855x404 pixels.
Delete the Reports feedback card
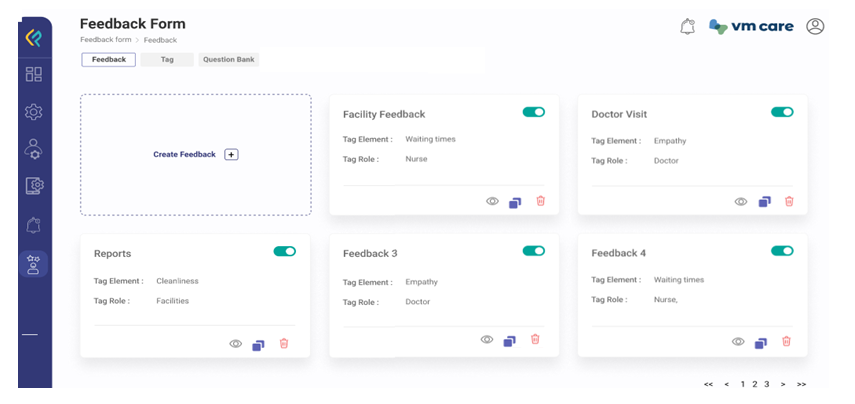tap(284, 344)
